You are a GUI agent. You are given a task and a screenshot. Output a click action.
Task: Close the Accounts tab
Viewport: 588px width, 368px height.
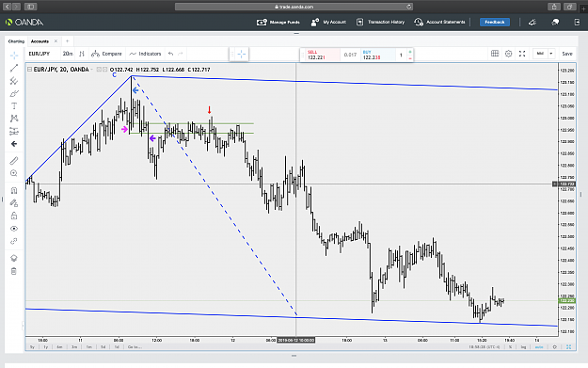point(56,41)
